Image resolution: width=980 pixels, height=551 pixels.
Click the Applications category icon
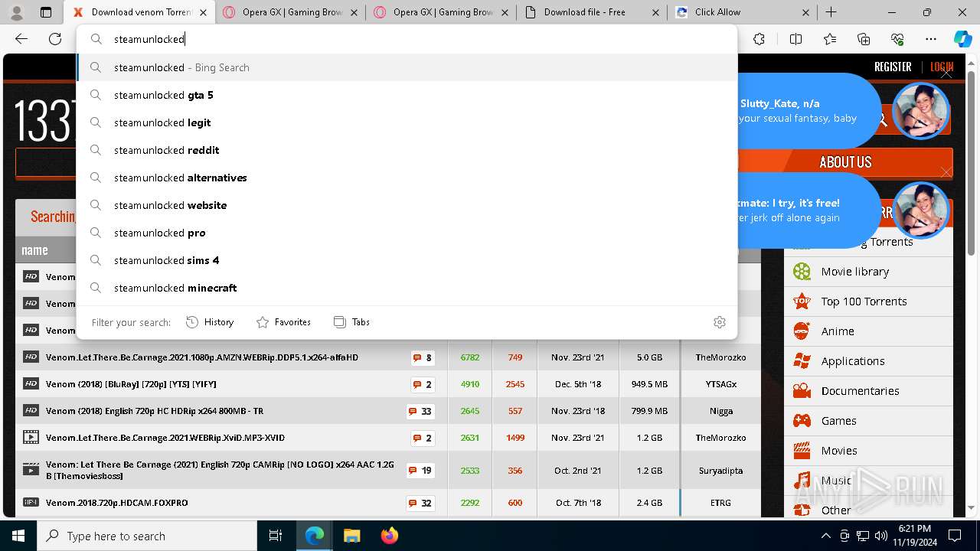[802, 360]
